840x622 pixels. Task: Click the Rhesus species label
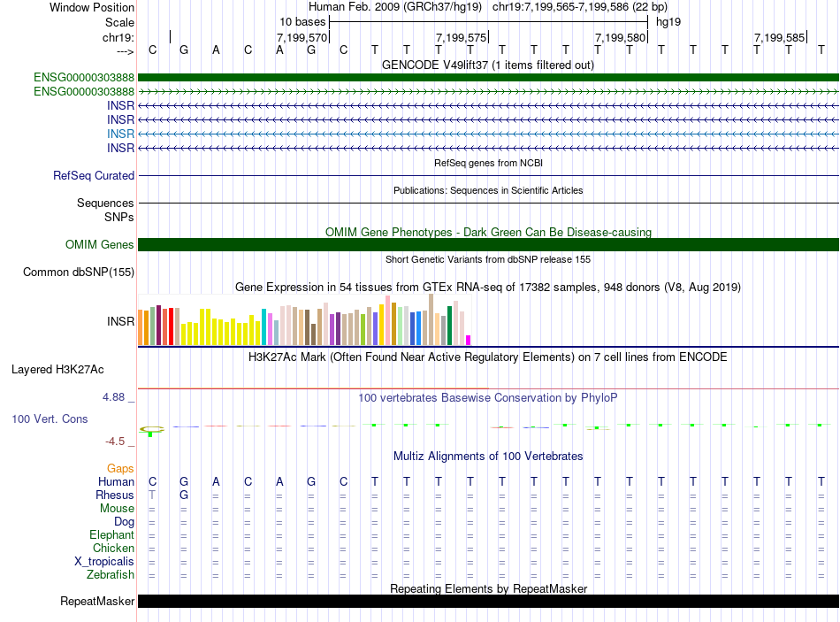[x=115, y=495]
